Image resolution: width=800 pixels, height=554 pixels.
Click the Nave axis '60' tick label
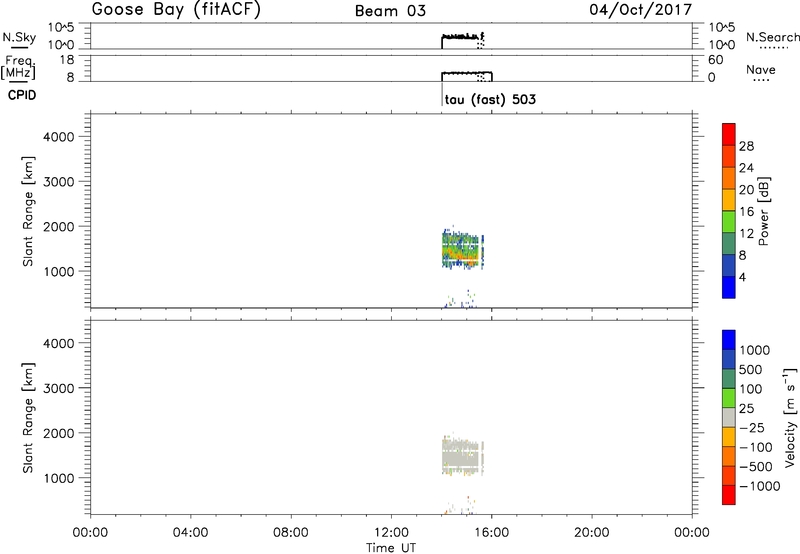(x=716, y=60)
